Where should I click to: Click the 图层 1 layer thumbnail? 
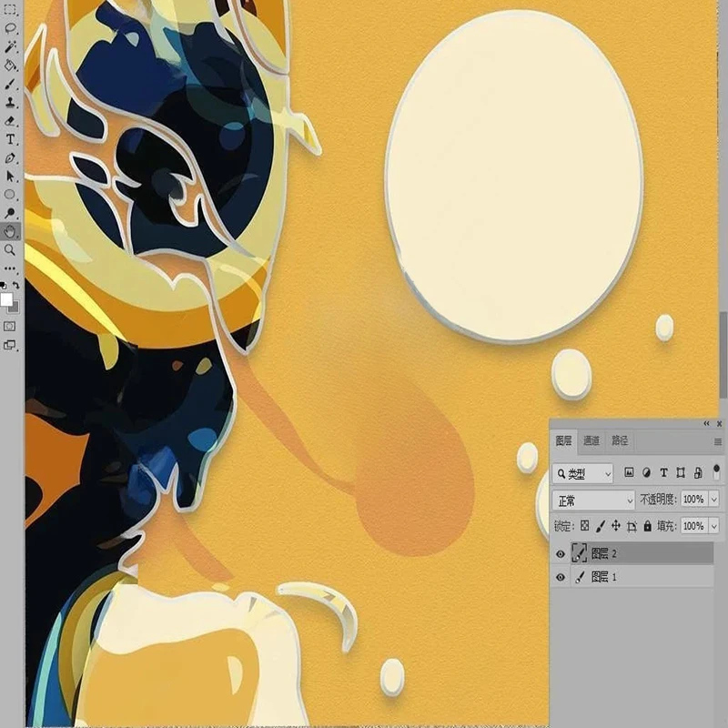(579, 577)
